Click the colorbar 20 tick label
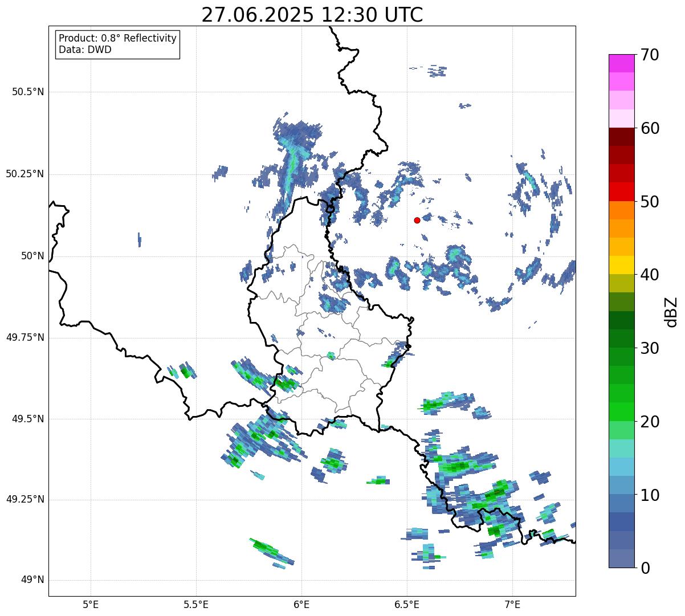 [x=650, y=422]
